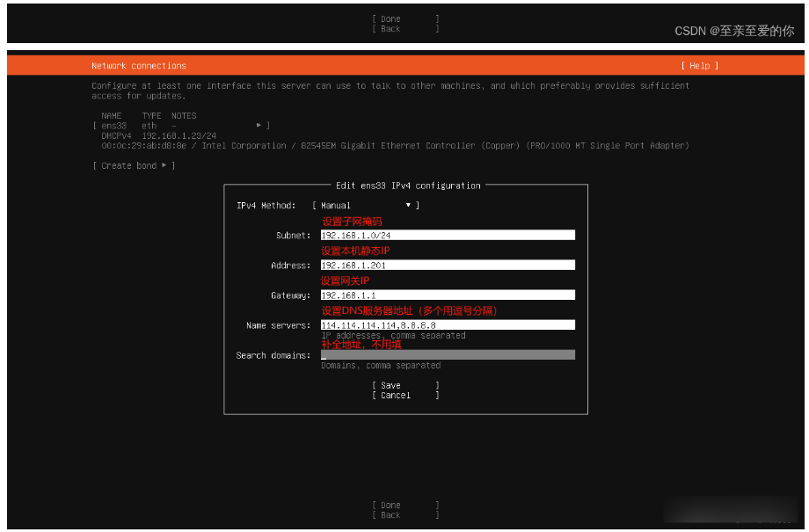This screenshot has height=532, width=809.
Task: Select the Gateway input field
Action: tap(447, 295)
